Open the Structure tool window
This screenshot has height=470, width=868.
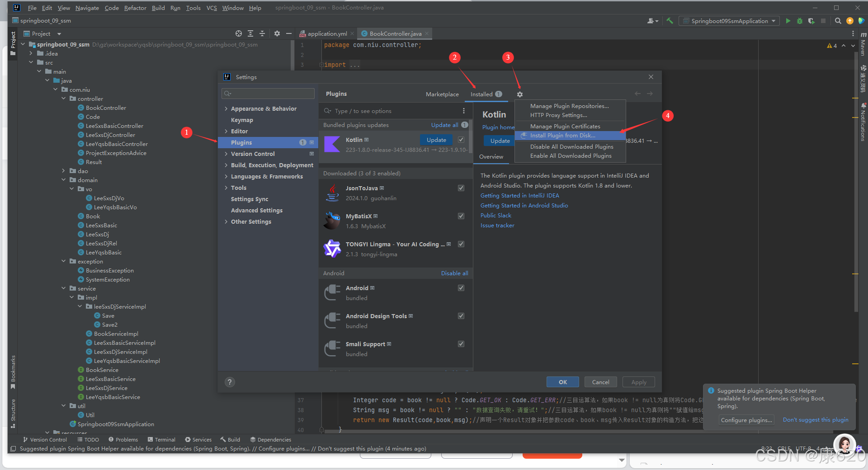[13, 413]
